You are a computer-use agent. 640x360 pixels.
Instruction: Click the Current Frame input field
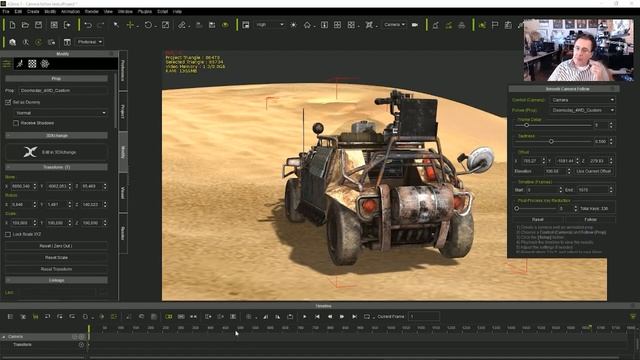424,316
